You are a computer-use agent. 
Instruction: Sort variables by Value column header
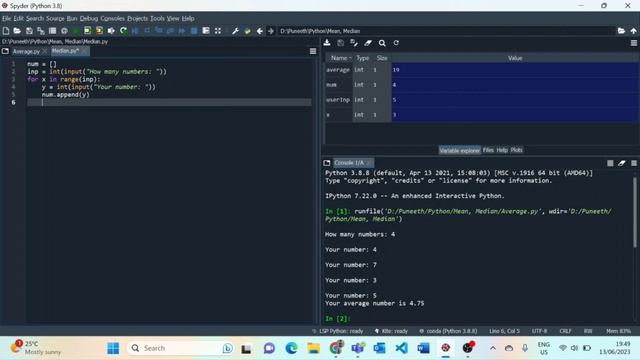pyautogui.click(x=515, y=58)
